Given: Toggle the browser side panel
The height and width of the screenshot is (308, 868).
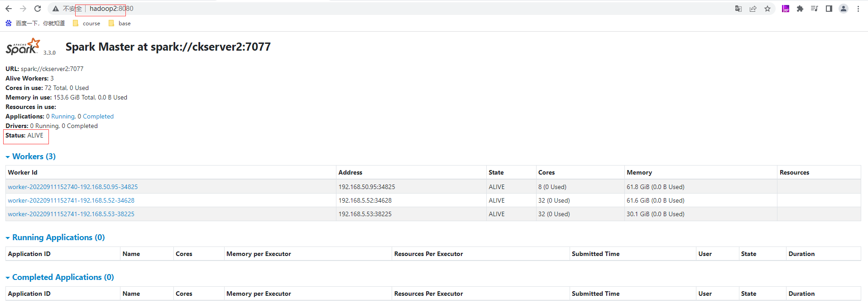Looking at the screenshot, I should click(829, 9).
